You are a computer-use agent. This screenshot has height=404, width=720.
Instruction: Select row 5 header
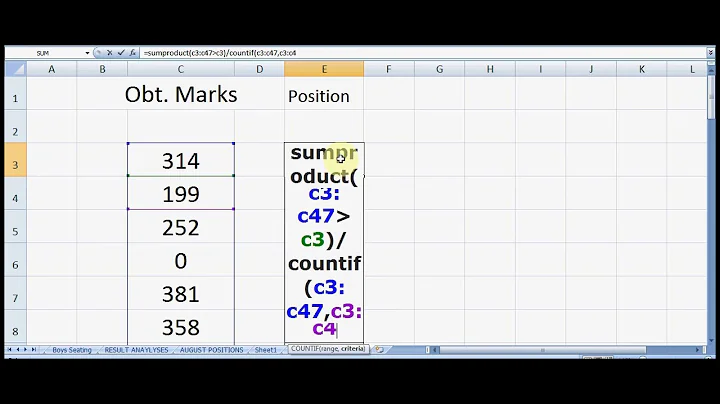click(16, 227)
